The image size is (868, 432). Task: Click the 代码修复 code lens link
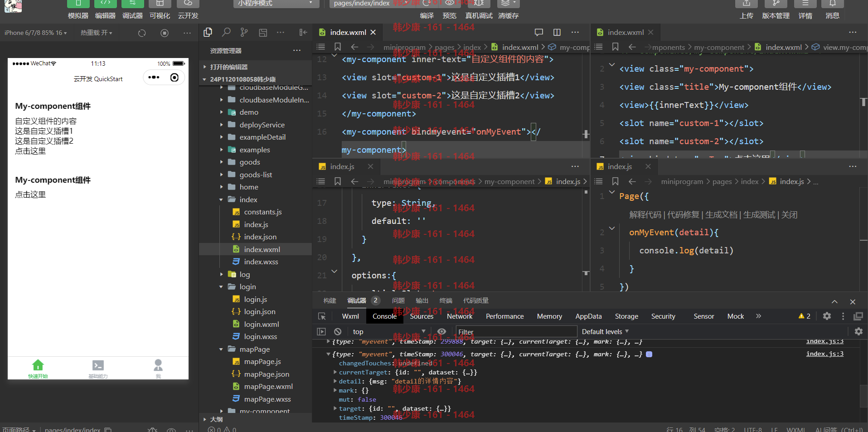click(683, 214)
